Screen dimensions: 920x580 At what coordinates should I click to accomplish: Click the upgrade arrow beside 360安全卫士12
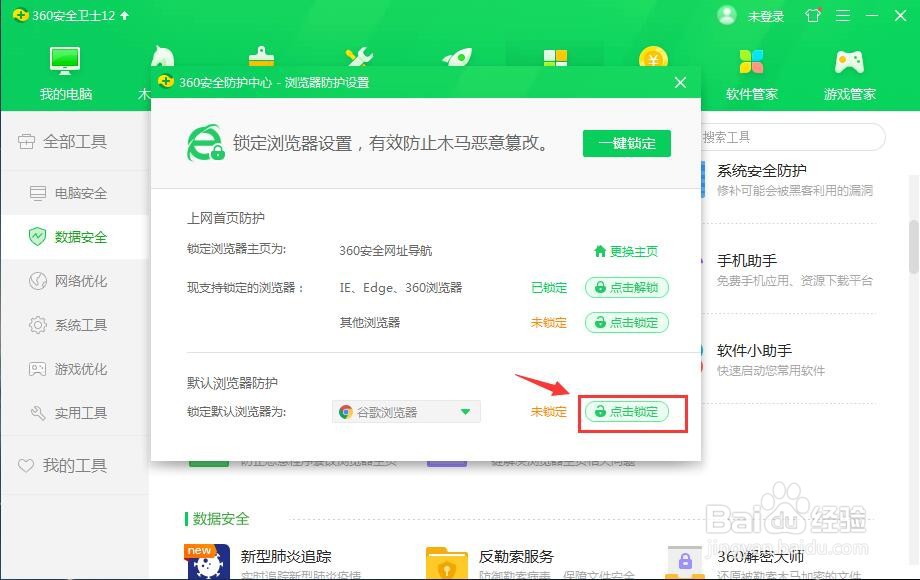(124, 15)
